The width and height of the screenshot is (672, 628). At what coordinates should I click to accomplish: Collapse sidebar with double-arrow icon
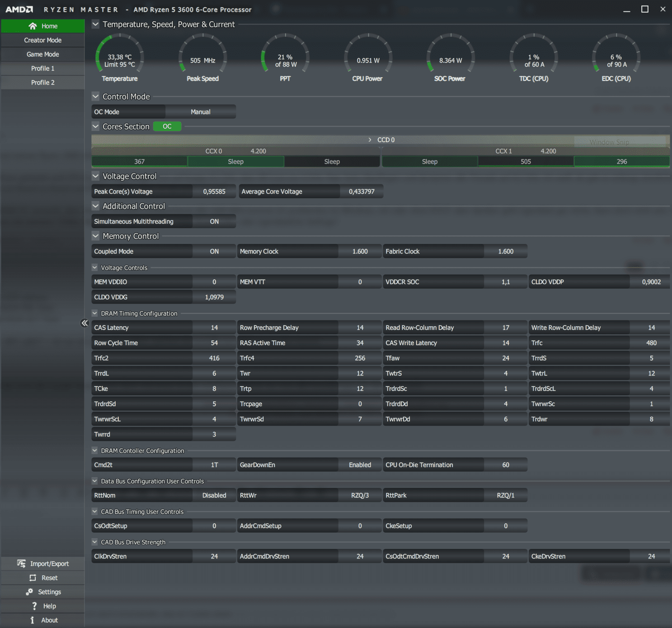click(85, 323)
